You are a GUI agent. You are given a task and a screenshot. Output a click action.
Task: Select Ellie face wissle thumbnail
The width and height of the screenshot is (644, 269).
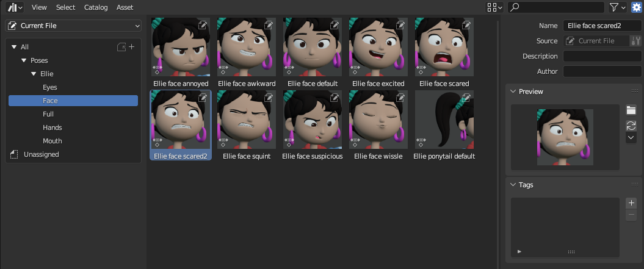tap(378, 120)
